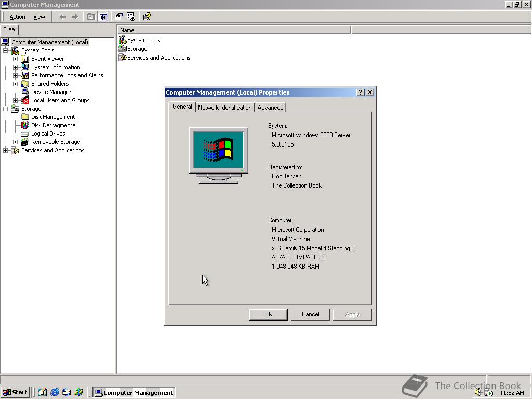Image resolution: width=532 pixels, height=399 pixels.
Task: Open the Action menu
Action: [x=17, y=17]
